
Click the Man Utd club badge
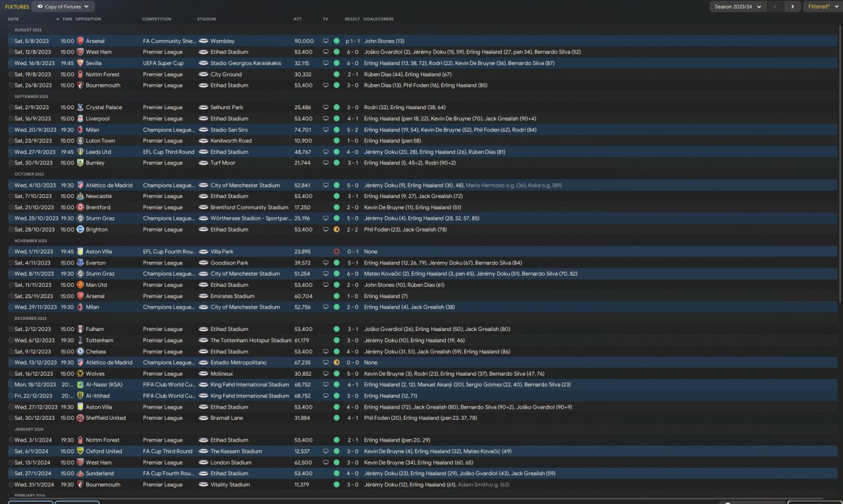(80, 285)
